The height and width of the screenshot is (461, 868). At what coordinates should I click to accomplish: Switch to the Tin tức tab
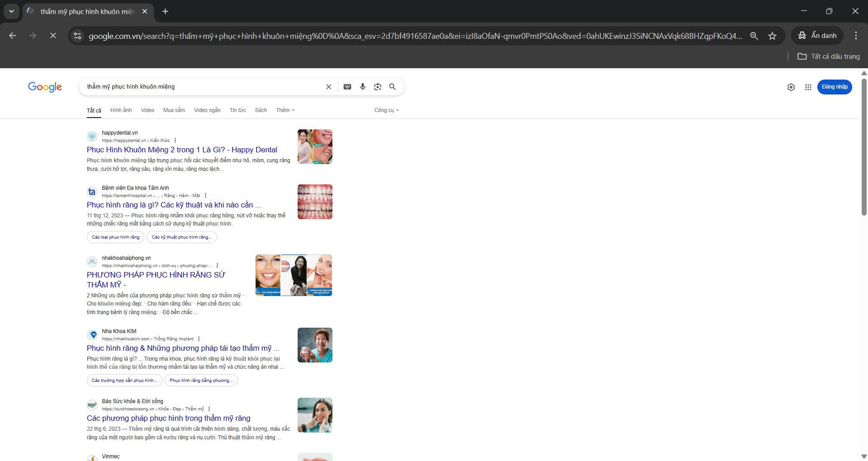pos(238,110)
